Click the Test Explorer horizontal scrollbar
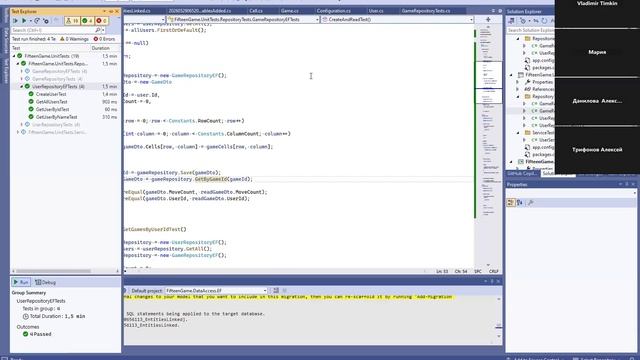 click(53, 271)
